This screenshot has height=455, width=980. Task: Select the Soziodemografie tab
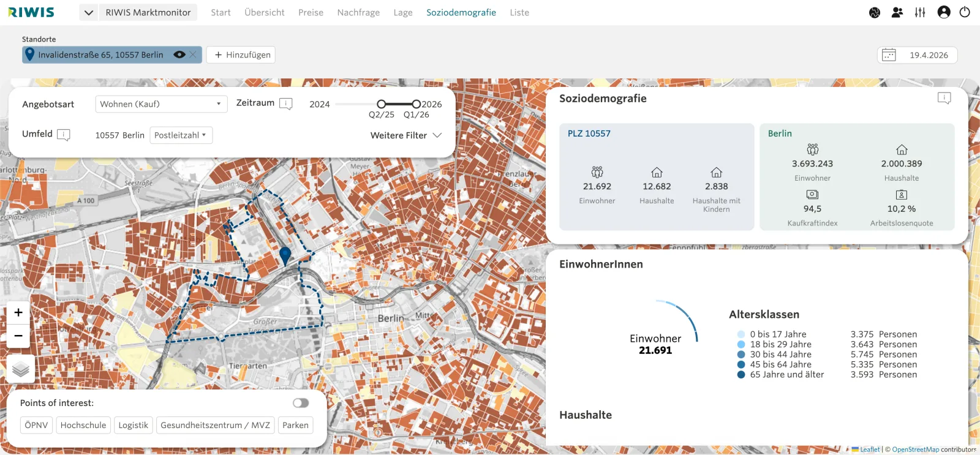461,12
